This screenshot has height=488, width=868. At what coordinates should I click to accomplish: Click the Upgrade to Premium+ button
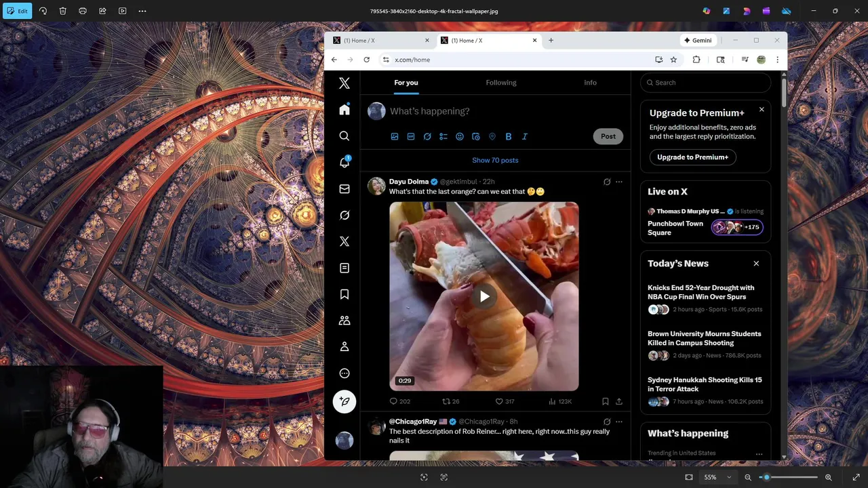click(692, 157)
